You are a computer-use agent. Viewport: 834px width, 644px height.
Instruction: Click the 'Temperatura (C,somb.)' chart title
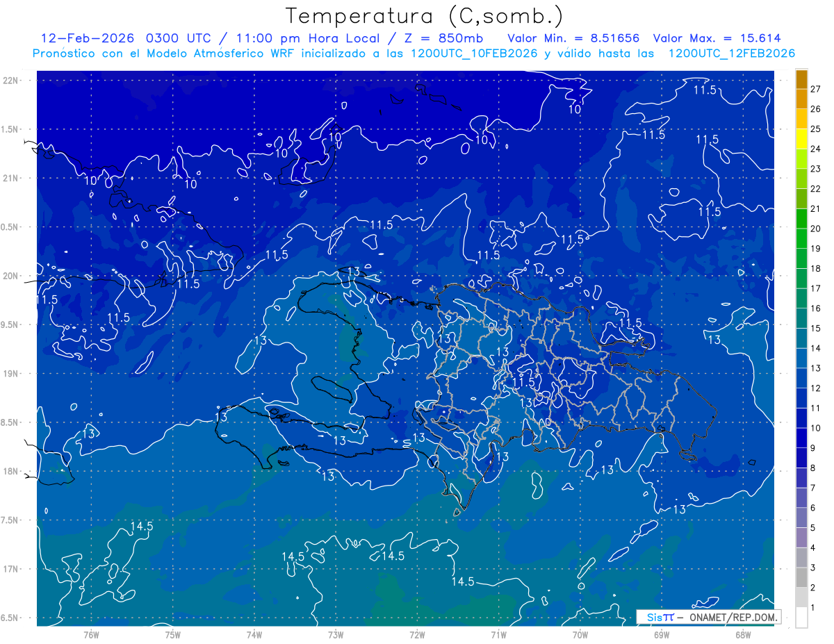(425, 16)
